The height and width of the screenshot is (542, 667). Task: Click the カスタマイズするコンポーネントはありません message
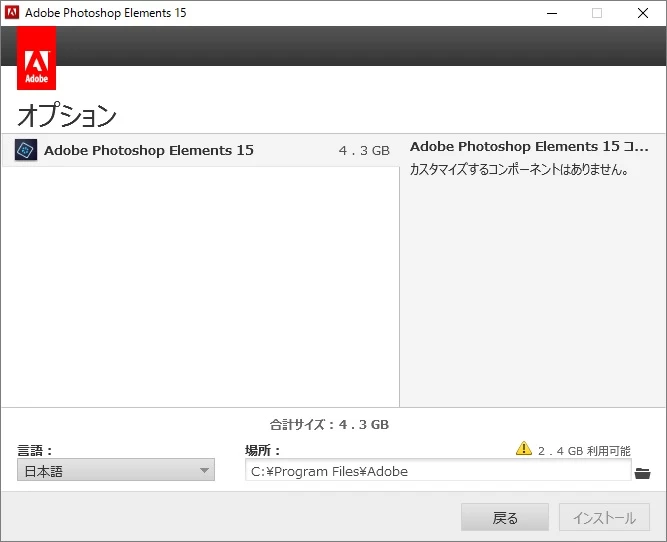coord(519,170)
